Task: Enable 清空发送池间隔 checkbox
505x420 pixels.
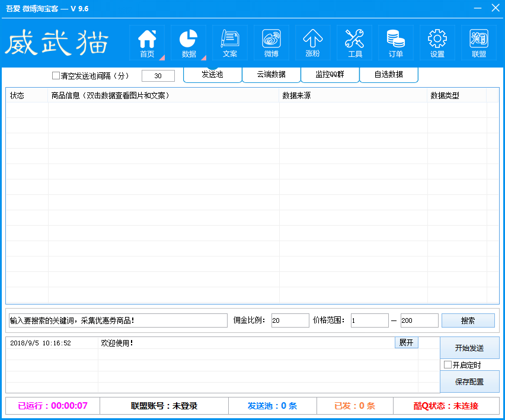Action: point(56,76)
